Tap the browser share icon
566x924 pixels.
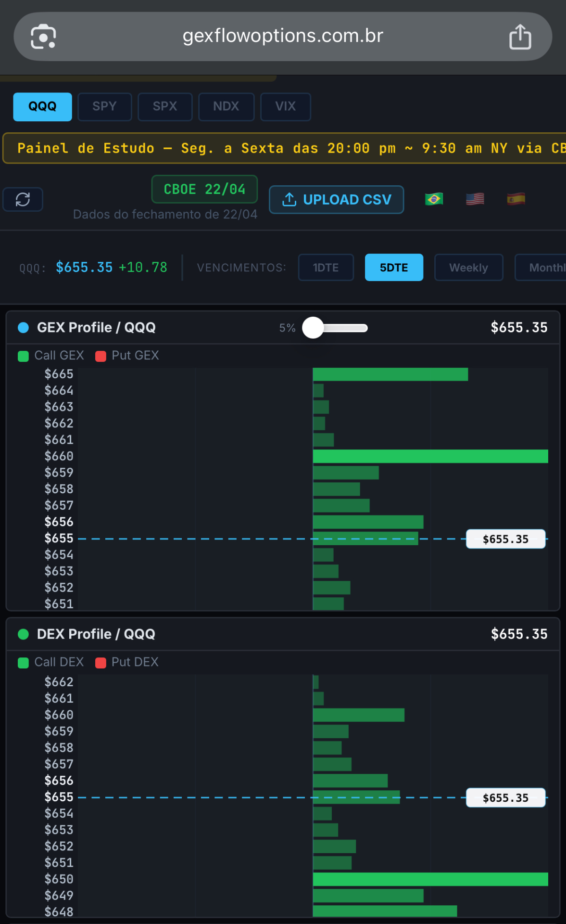(x=520, y=37)
